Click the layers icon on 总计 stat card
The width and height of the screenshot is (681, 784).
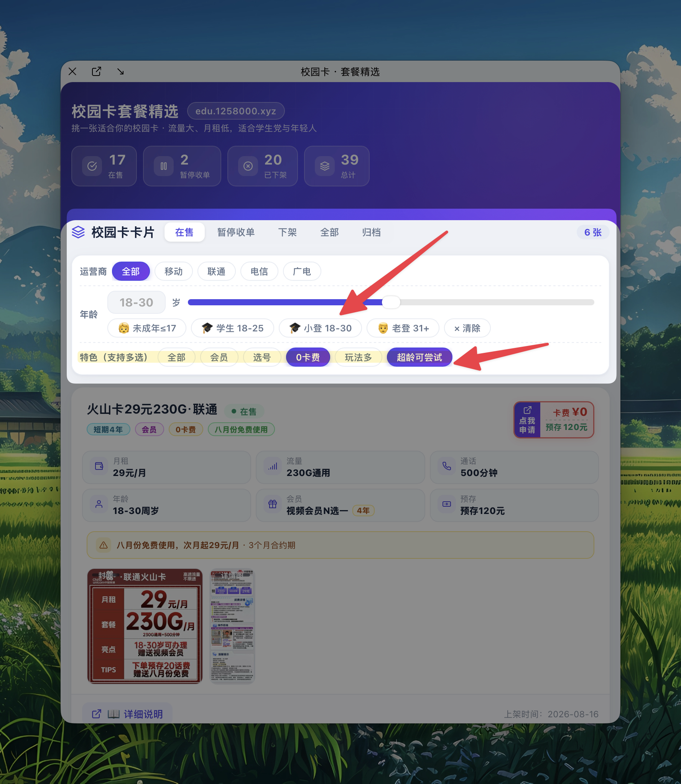point(325,166)
